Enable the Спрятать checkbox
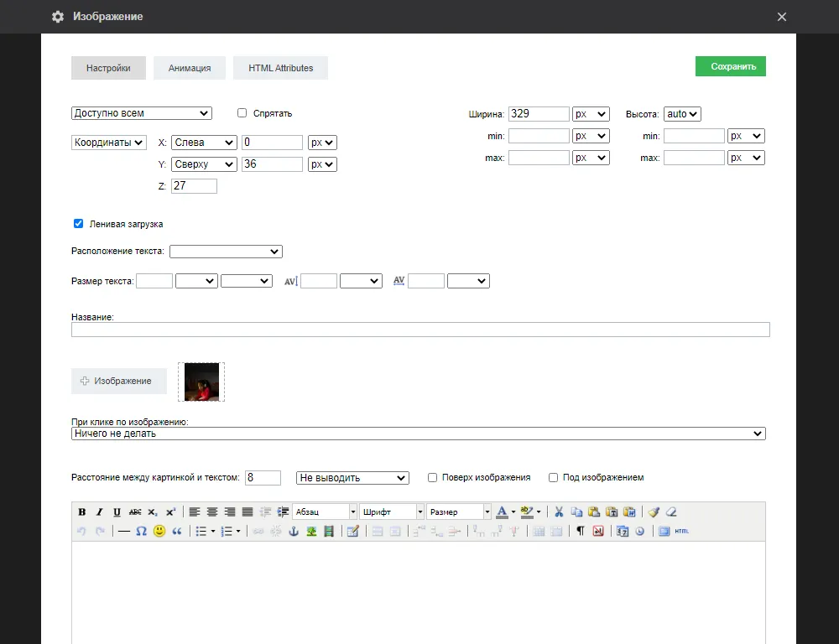This screenshot has width=839, height=644. coord(242,113)
